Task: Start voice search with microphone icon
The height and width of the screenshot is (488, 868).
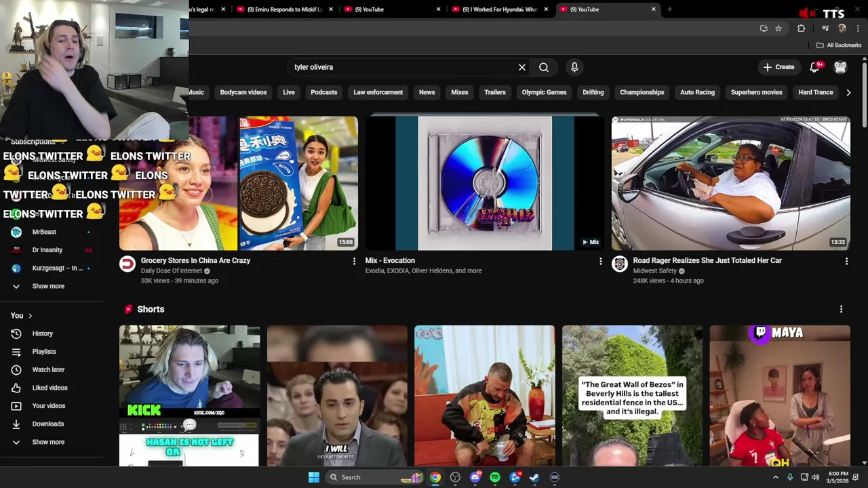Action: 574,67
